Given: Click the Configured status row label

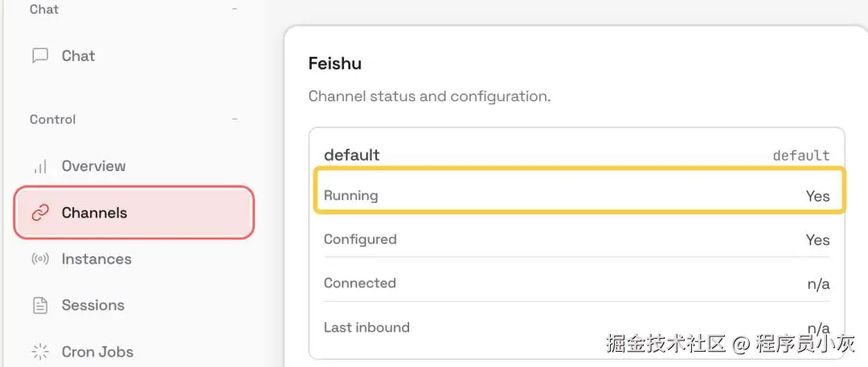Looking at the screenshot, I should [x=360, y=239].
